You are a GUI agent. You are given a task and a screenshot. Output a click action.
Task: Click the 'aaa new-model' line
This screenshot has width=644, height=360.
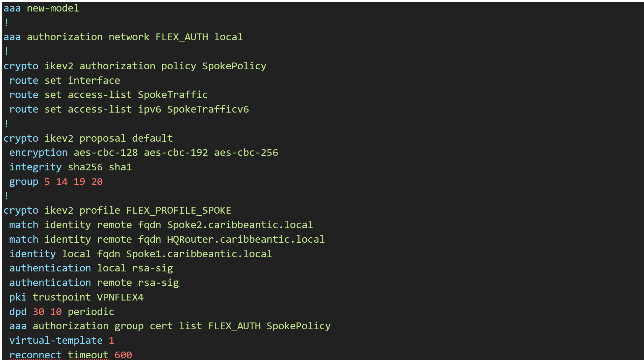(x=41, y=8)
